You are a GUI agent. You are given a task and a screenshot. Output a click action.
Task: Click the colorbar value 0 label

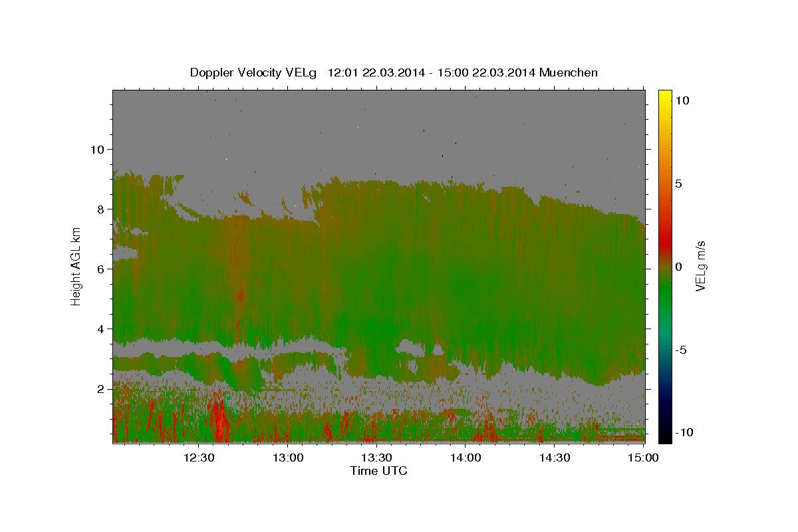pyautogui.click(x=678, y=267)
